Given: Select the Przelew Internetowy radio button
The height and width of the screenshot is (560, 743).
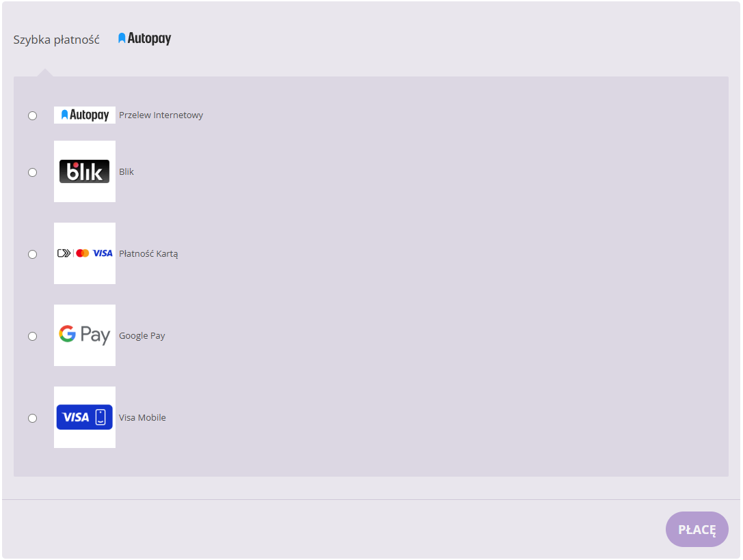Looking at the screenshot, I should tap(32, 116).
